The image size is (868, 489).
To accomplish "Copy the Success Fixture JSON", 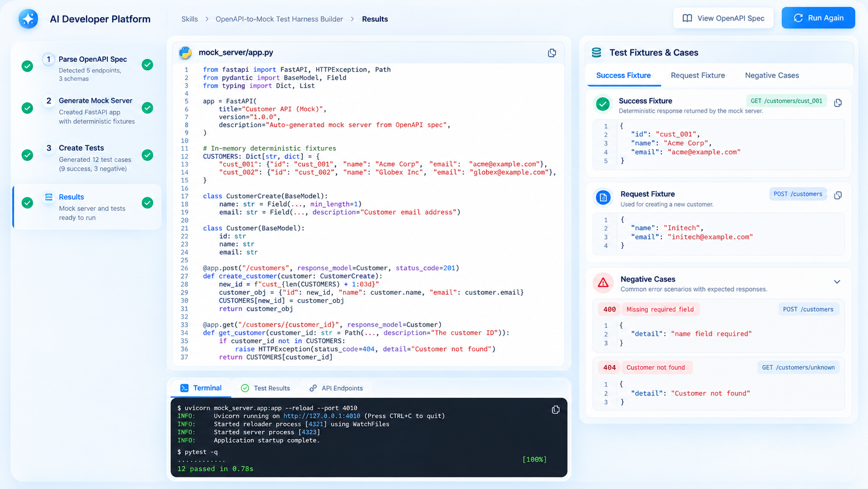I will pos(838,103).
